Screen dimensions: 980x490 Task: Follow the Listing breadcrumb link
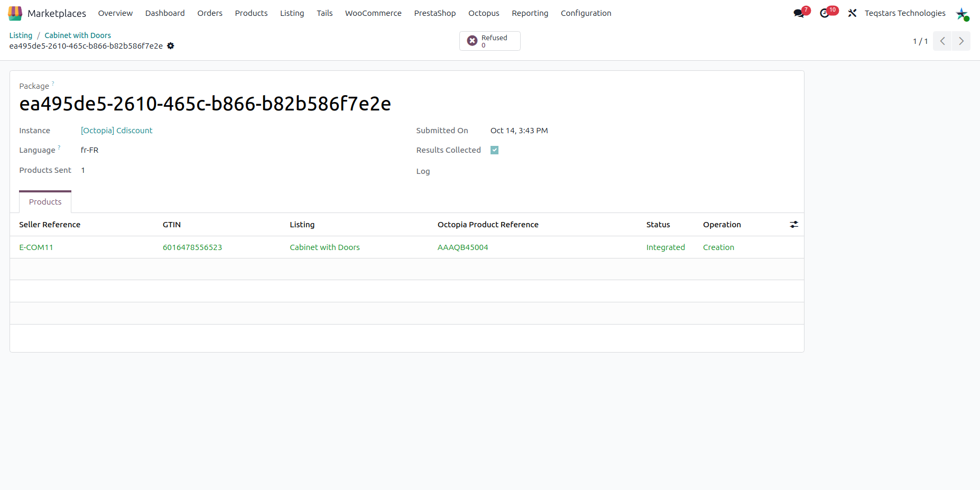(21, 35)
